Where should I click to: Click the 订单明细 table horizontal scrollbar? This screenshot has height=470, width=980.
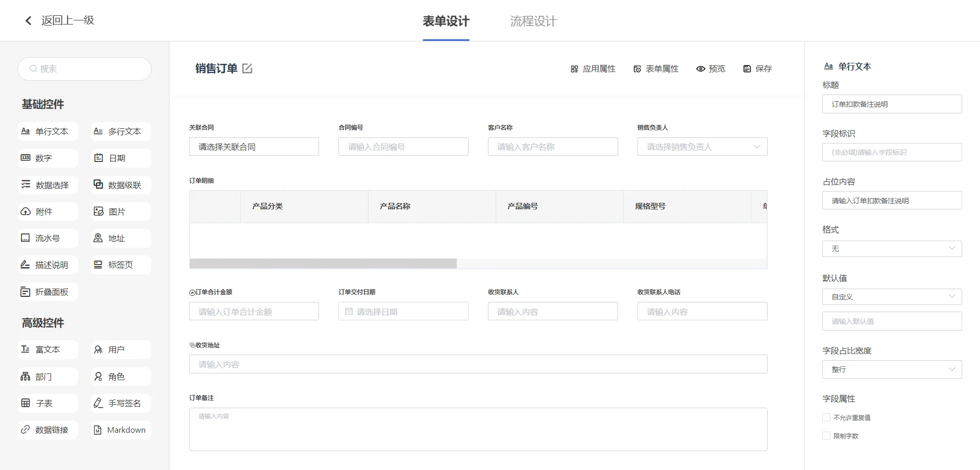click(323, 264)
